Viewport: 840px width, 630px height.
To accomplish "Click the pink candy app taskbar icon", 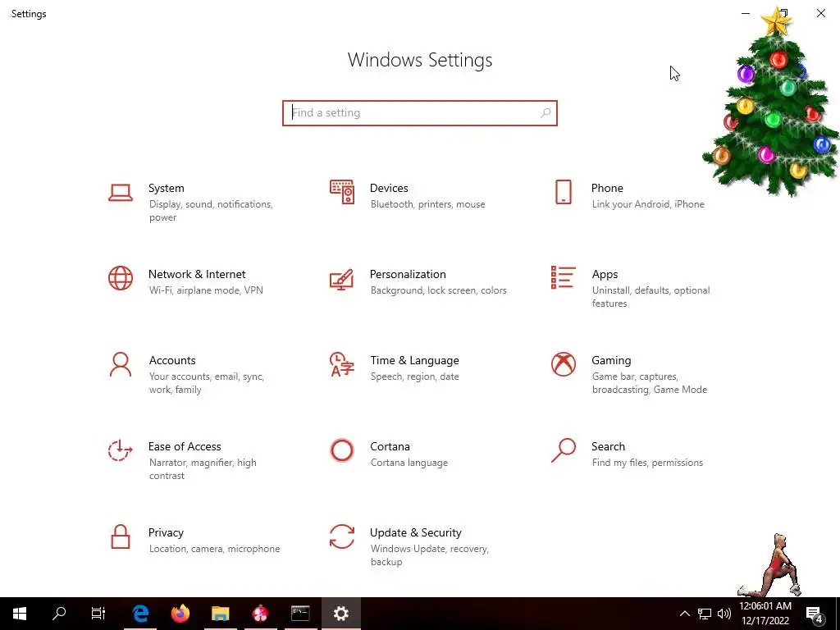I will point(260,614).
